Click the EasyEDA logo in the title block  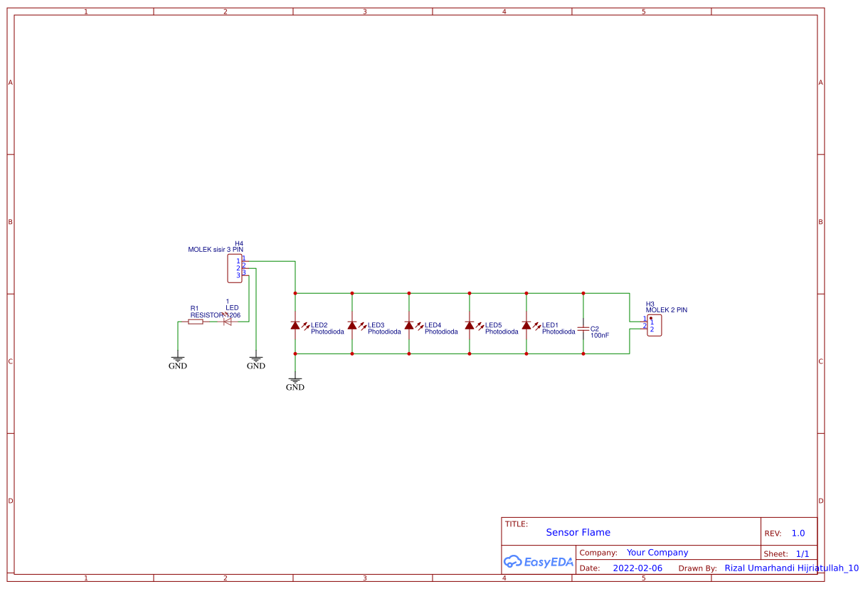tap(537, 561)
